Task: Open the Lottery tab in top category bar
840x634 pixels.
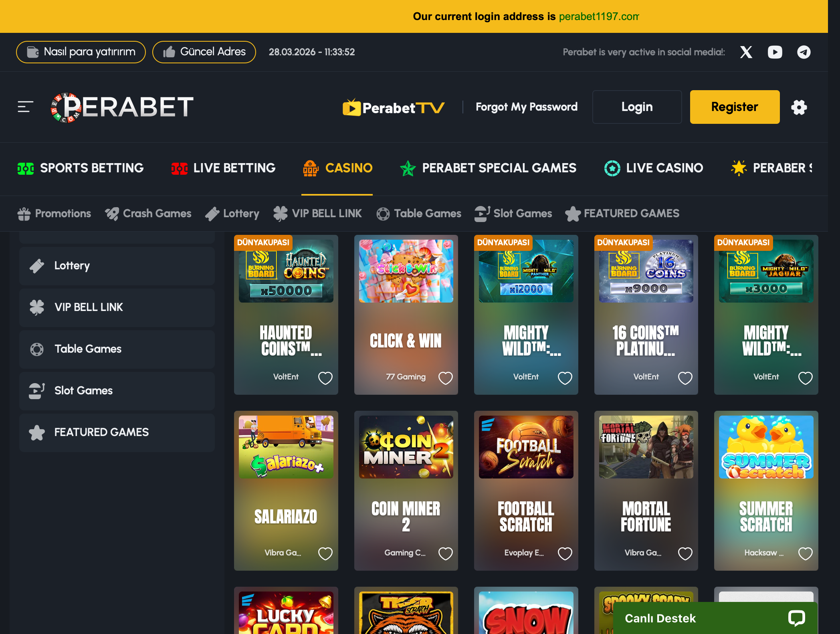Action: [232, 214]
